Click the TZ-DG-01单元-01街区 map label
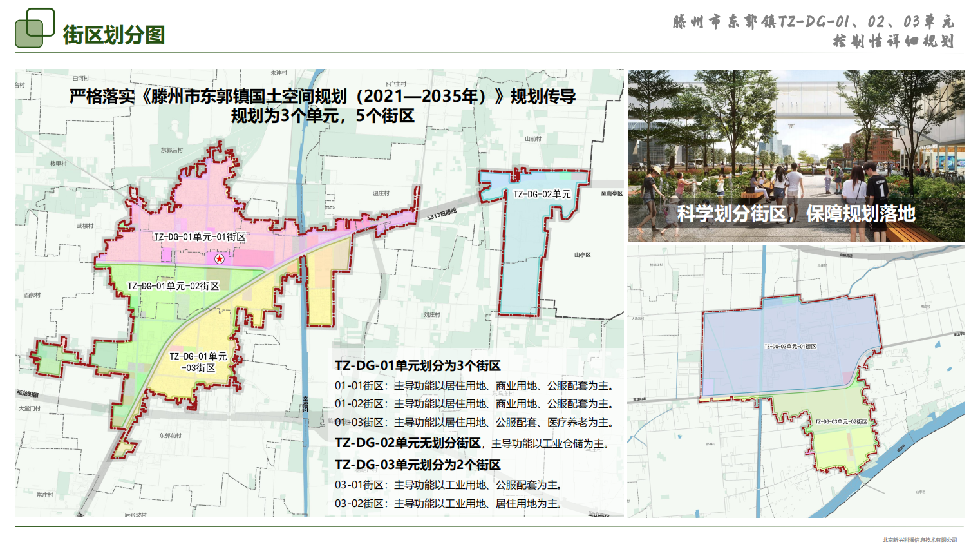Screen dimensions: 980x547 tap(200, 237)
